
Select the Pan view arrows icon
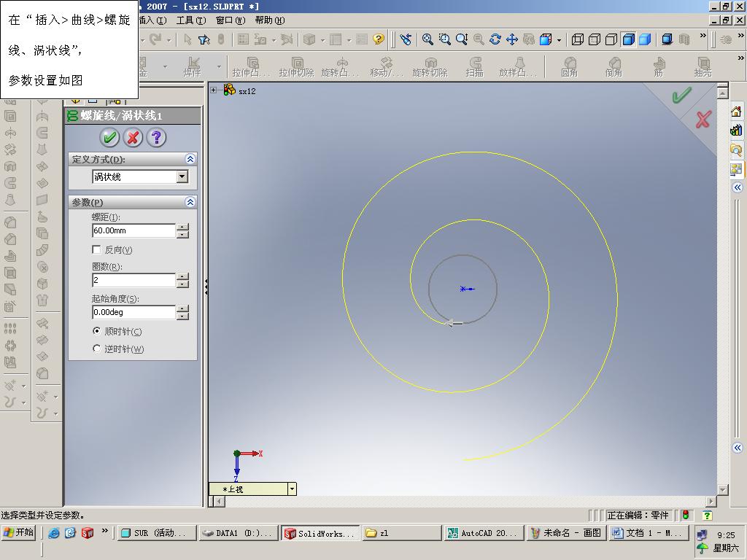coord(512,39)
